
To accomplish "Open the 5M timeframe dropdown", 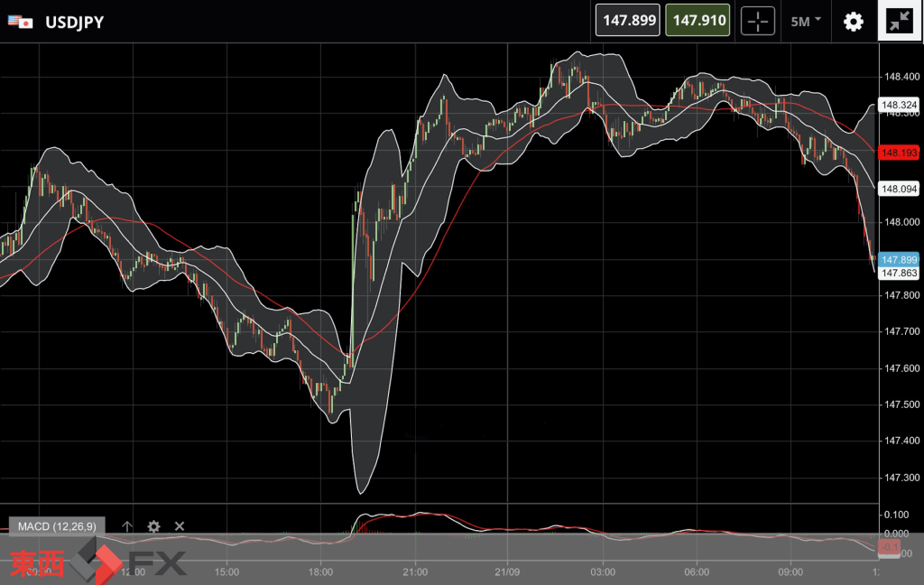I will click(x=805, y=21).
